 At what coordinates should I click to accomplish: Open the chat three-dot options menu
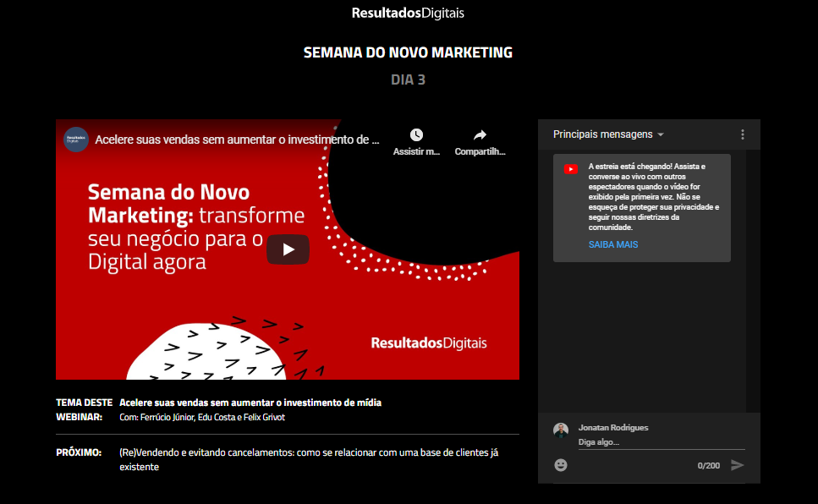pos(743,134)
